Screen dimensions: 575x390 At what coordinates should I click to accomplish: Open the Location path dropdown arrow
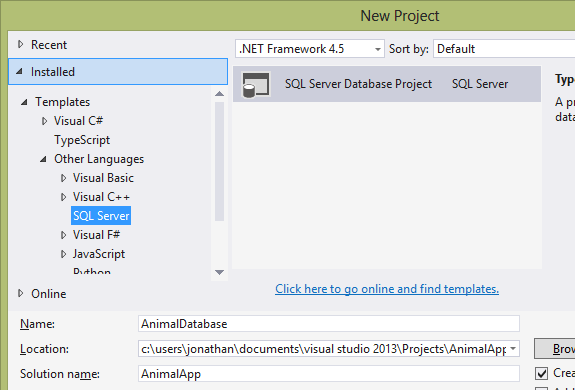pos(513,349)
